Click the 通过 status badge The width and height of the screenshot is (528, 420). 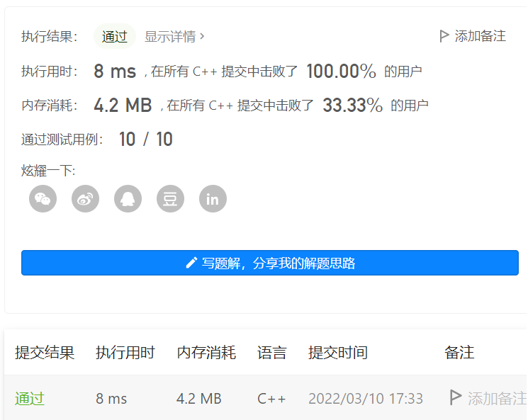(x=115, y=36)
